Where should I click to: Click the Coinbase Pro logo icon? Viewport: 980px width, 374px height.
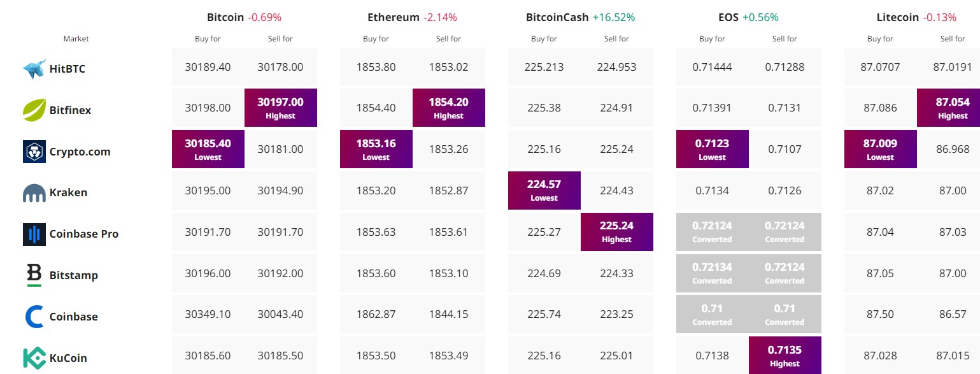tap(34, 234)
